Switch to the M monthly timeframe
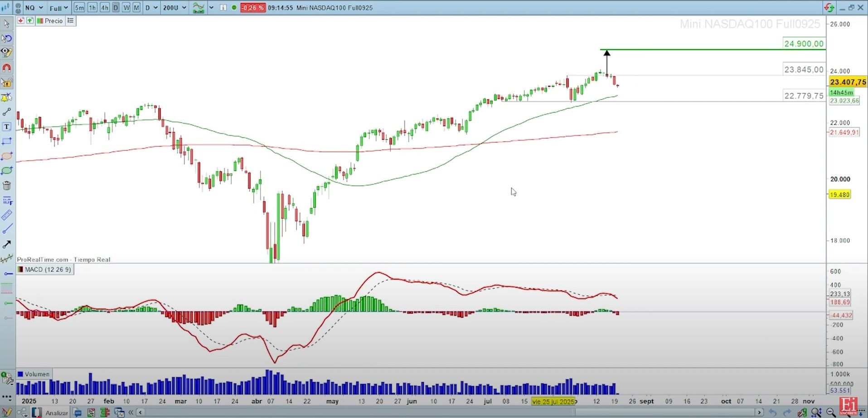Viewport: 868px width, 418px height. pos(136,8)
